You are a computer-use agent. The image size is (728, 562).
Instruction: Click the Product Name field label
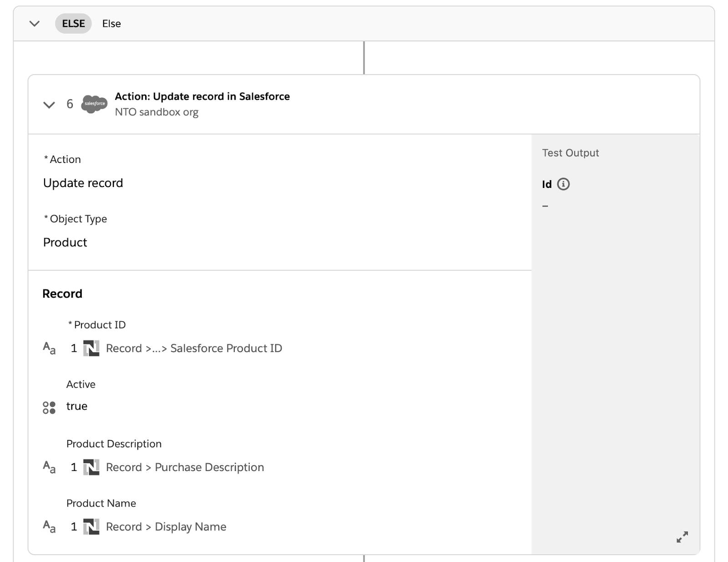click(101, 503)
